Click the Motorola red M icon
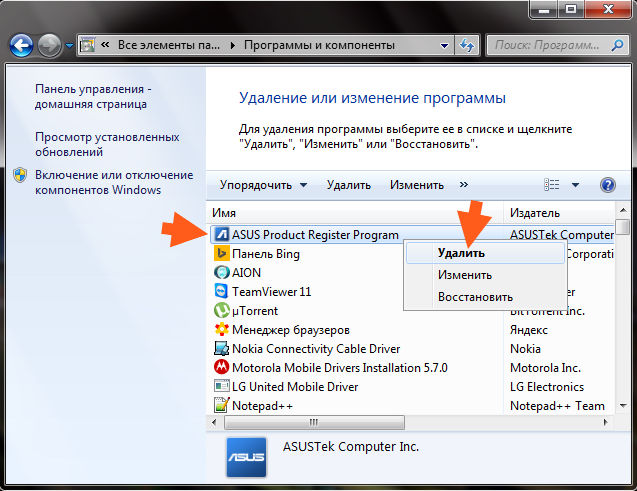637x491 pixels. click(x=221, y=368)
